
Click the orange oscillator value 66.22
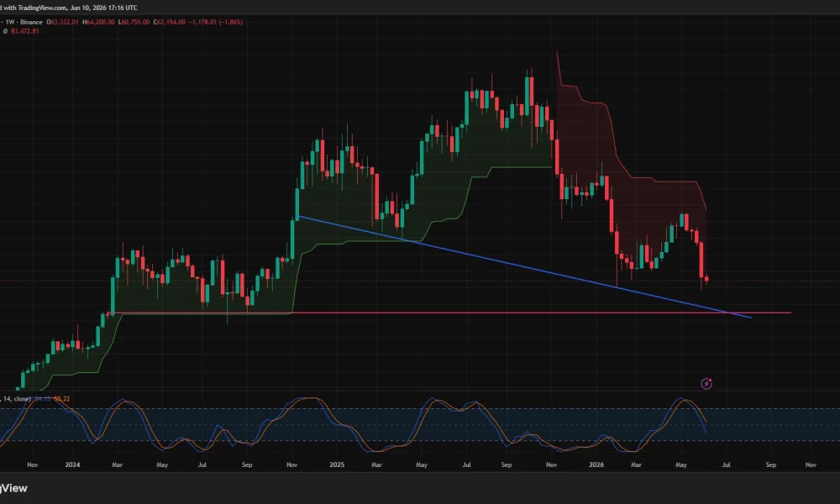tap(61, 398)
